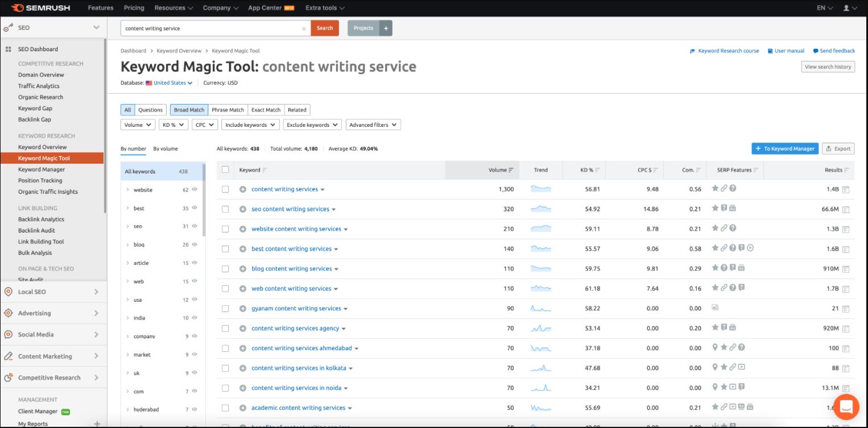Change the United States database dropdown
This screenshot has height=428, width=868.
click(172, 83)
